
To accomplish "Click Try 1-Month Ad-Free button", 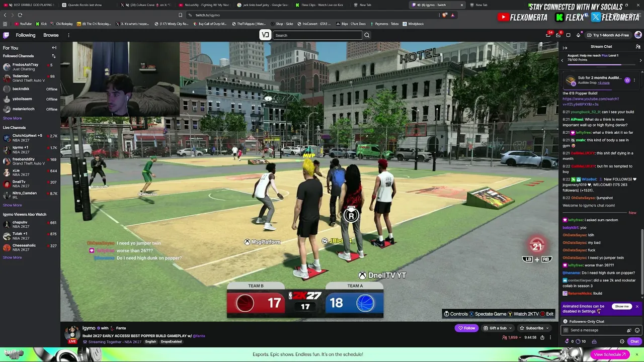I will coord(607,35).
